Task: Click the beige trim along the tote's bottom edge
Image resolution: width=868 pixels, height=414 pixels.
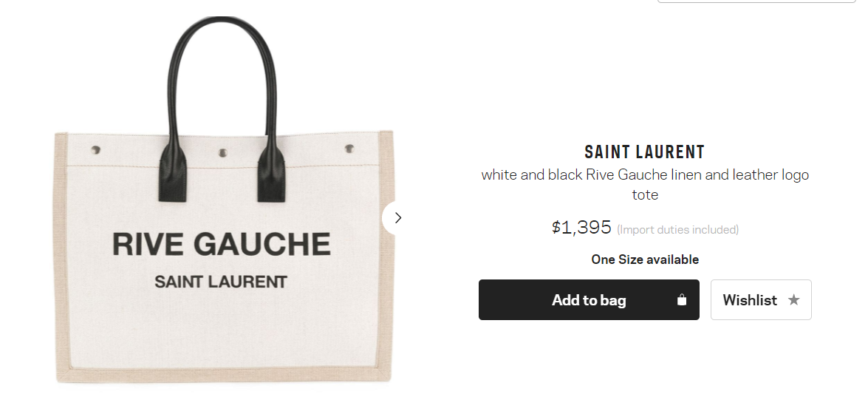Action: (x=223, y=375)
